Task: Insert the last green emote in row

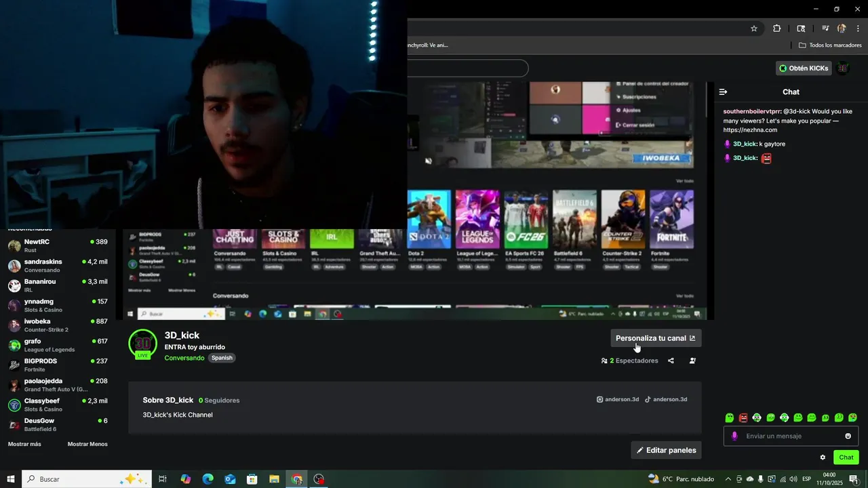Action: (852, 418)
